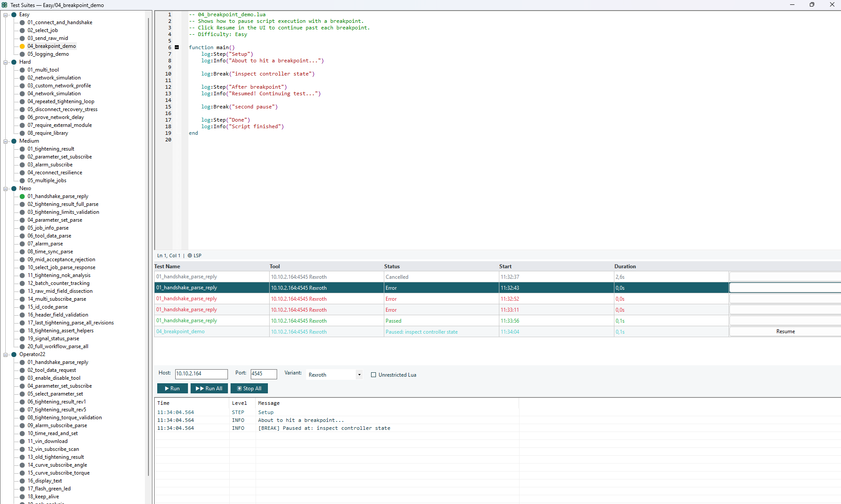Click the application icon in the title bar
Screen dimensions: 841x504
(x=4, y=5)
